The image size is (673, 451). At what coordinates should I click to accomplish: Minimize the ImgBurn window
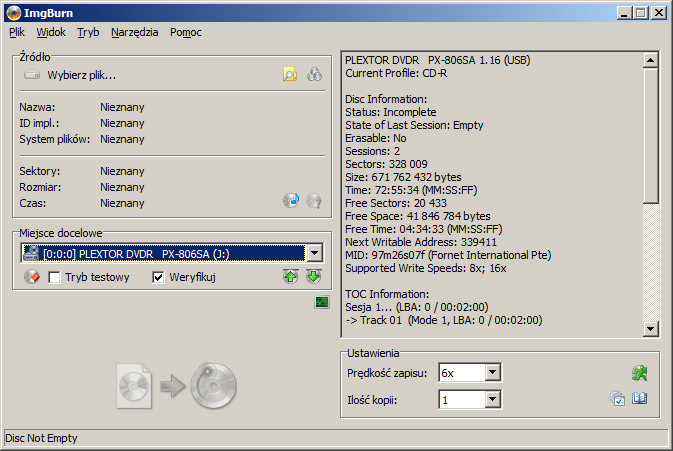point(624,13)
